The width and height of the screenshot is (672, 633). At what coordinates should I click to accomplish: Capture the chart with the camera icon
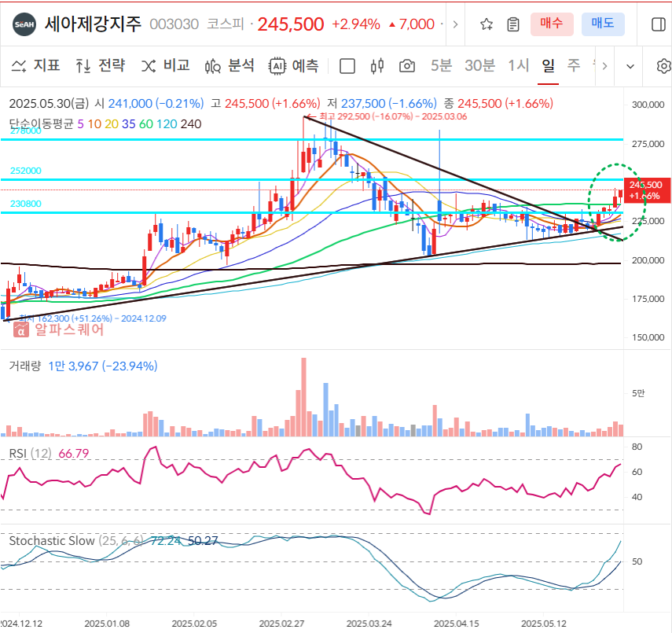coord(406,66)
